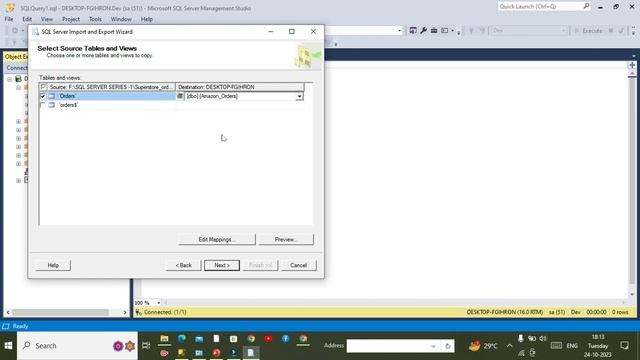Click the touch keyboard icon near ENG
The height and width of the screenshot is (360, 640).
[556, 346]
